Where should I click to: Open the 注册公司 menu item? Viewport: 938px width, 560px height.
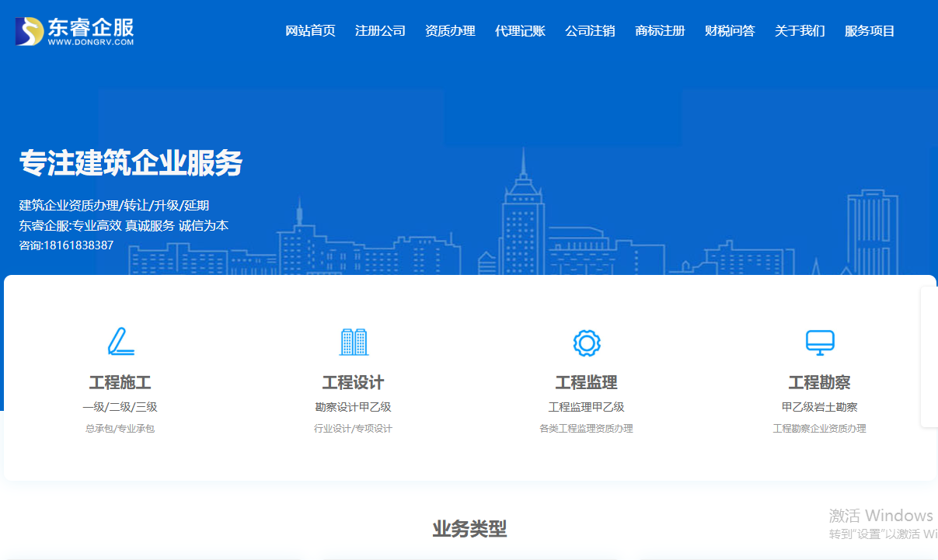(380, 31)
